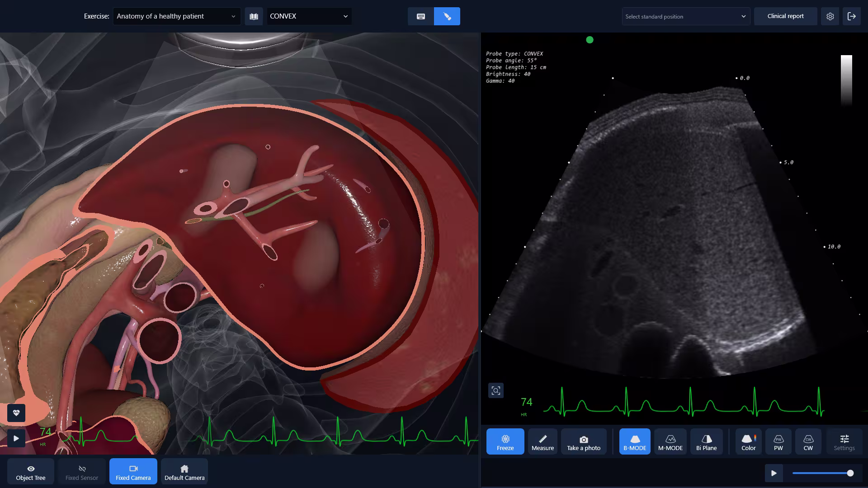Click the playback speed slider handle
868x488 pixels.
pos(850,473)
